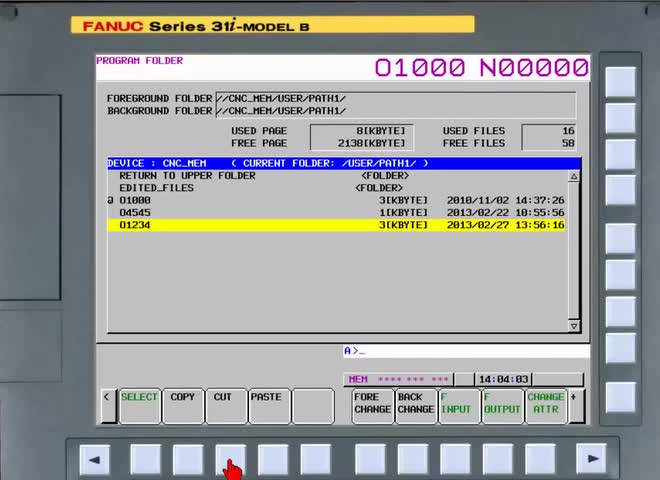Click the hardware key below FORE CHANGE
The width and height of the screenshot is (660, 480).
[370, 459]
